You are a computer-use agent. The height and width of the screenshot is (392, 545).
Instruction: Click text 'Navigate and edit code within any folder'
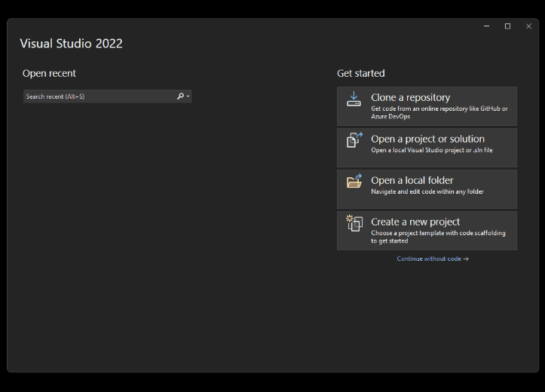(x=427, y=191)
